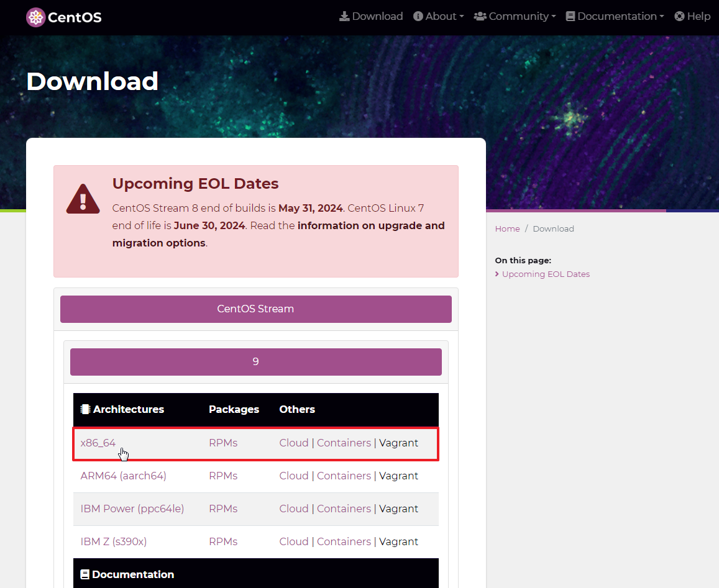Open RPMs for ARM64 (aarch64)
The height and width of the screenshot is (588, 719).
tap(223, 476)
